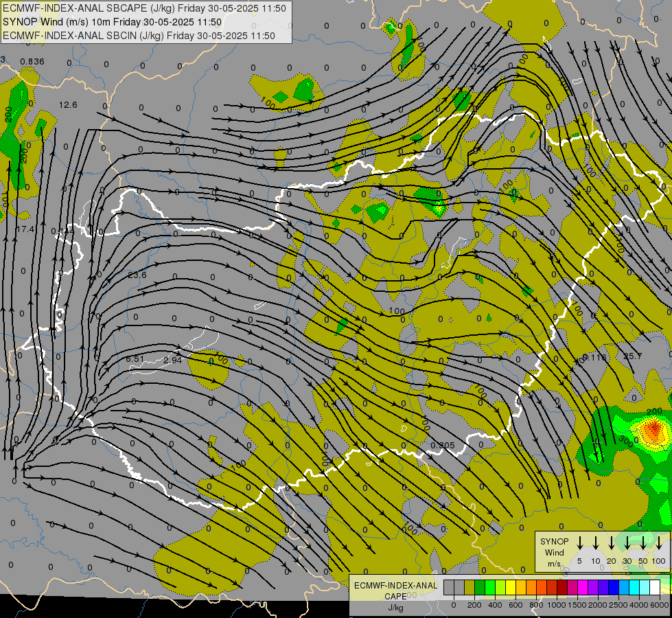This screenshot has width=672, height=618.
Task: Click the 50 m/s wind arrow in legend
Action: 643,542
